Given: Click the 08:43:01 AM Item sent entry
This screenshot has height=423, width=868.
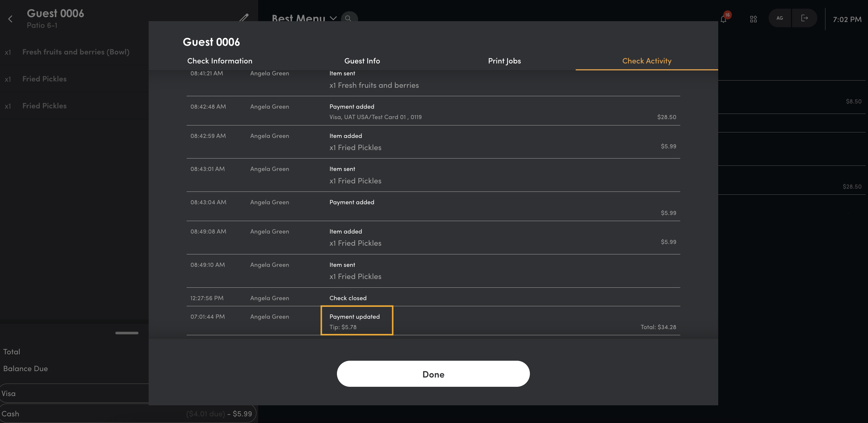Looking at the screenshot, I should (433, 175).
